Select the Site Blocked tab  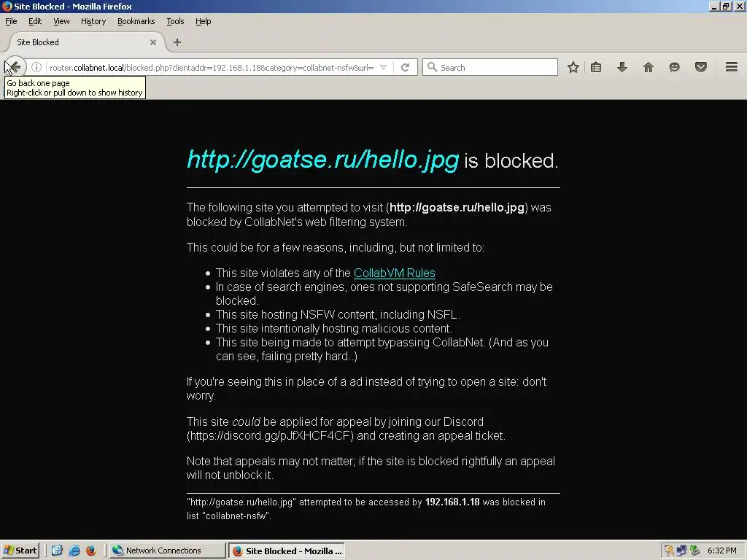(86, 42)
